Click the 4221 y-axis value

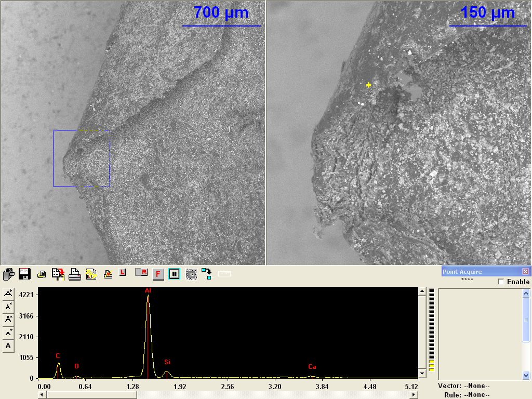coord(26,295)
